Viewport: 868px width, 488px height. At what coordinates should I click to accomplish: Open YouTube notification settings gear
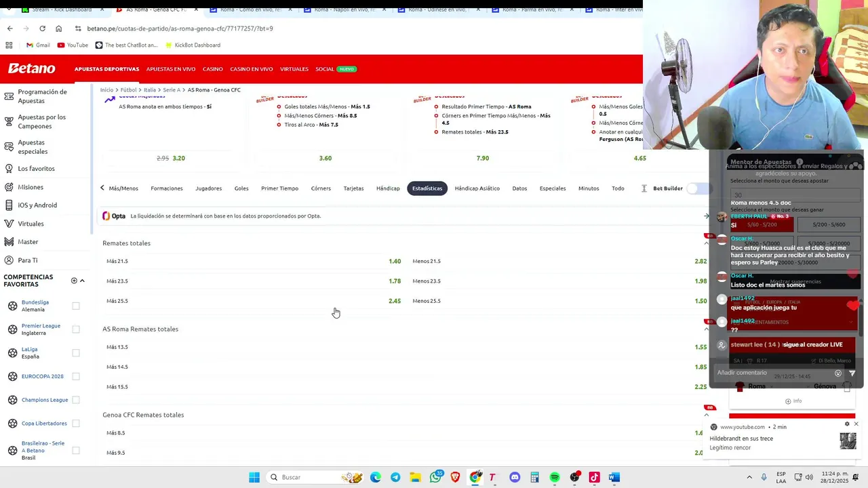pyautogui.click(x=847, y=424)
